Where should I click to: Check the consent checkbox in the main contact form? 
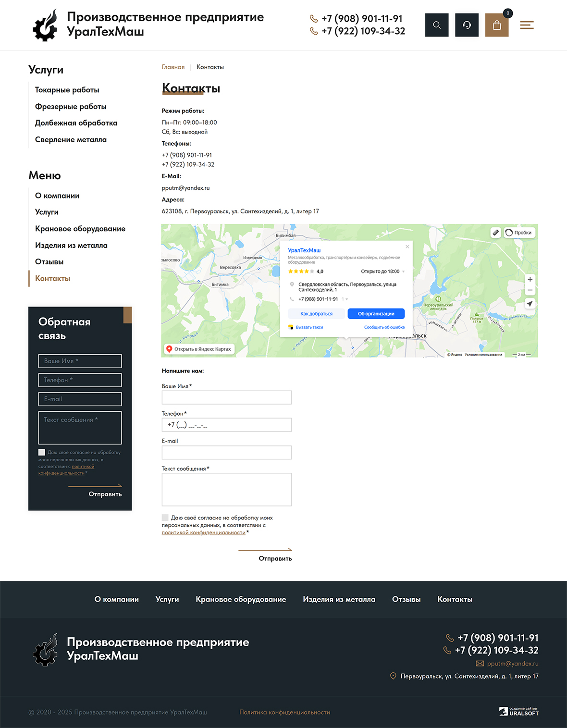tap(165, 518)
